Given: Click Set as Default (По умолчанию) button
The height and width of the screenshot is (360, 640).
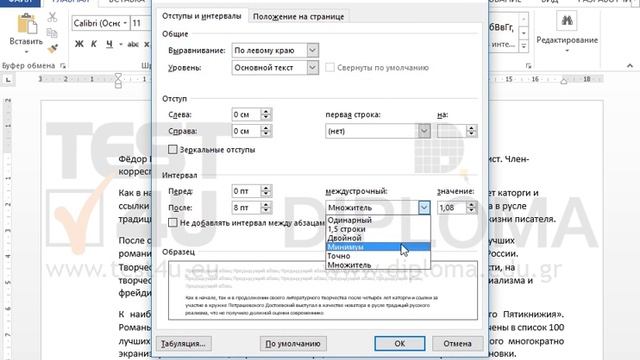Looking at the screenshot, I should (x=293, y=344).
